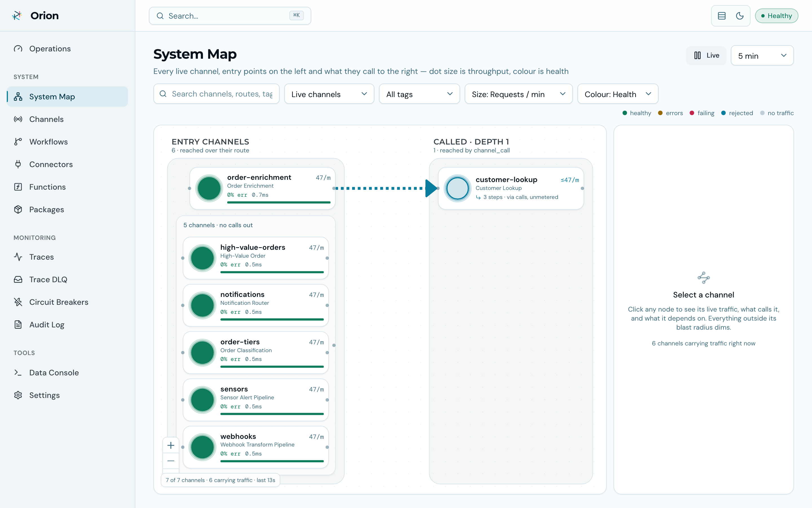Click the Packages box icon
This screenshot has width=812, height=508.
coord(18,209)
